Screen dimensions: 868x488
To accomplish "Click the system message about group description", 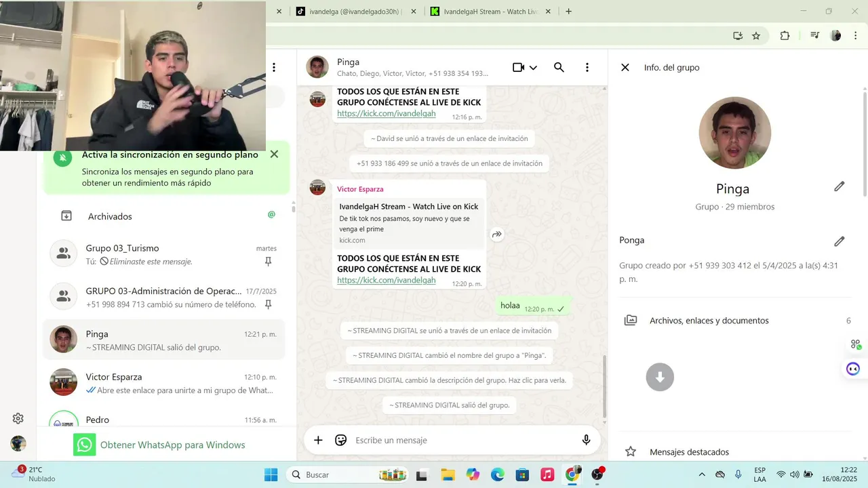I will click(x=449, y=380).
